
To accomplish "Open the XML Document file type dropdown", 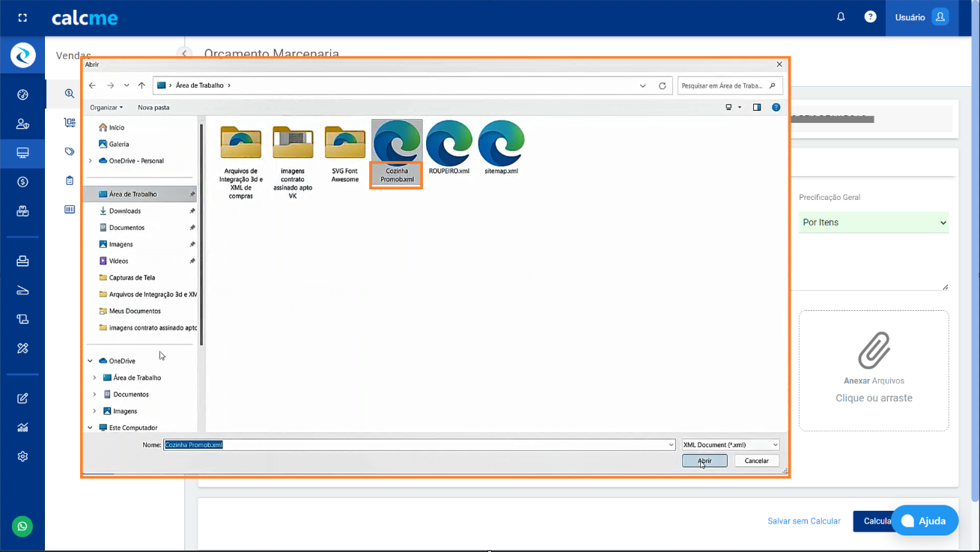I will (x=730, y=445).
